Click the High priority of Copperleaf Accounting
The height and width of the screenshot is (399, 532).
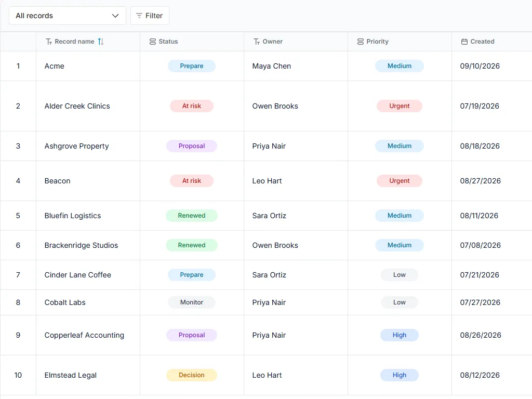[400, 335]
